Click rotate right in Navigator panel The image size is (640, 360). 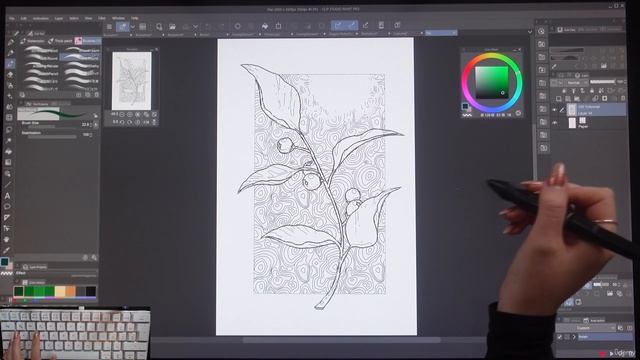point(129,122)
